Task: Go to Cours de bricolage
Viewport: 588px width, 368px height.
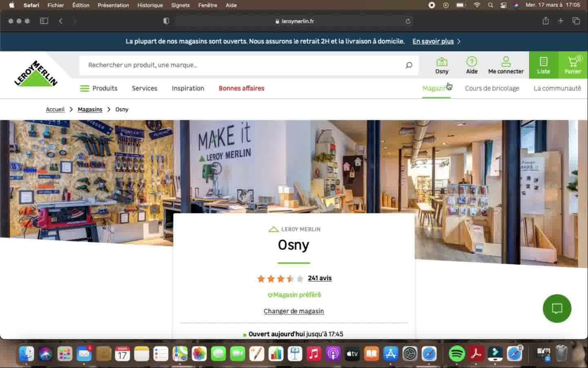Action: (492, 88)
